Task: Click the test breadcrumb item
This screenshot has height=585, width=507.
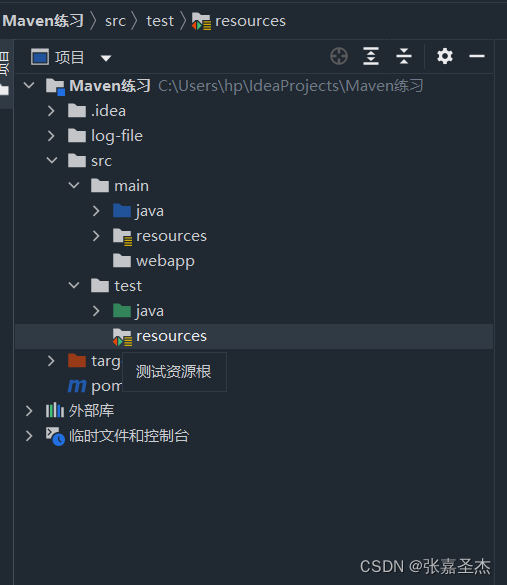Action: 160,21
